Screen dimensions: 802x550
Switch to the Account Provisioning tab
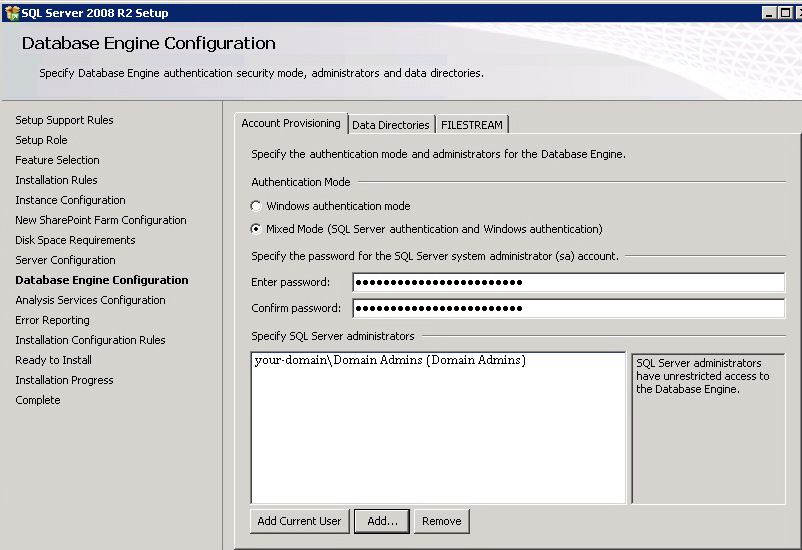291,123
